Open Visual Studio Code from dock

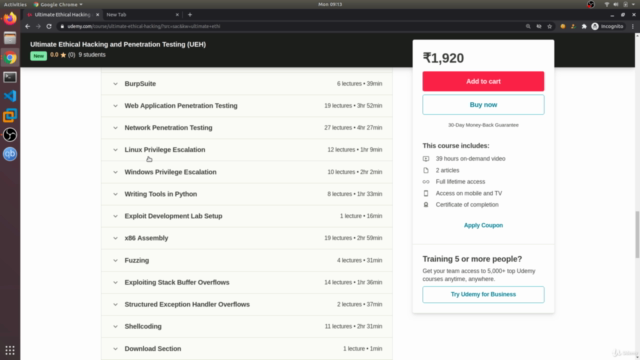10,96
